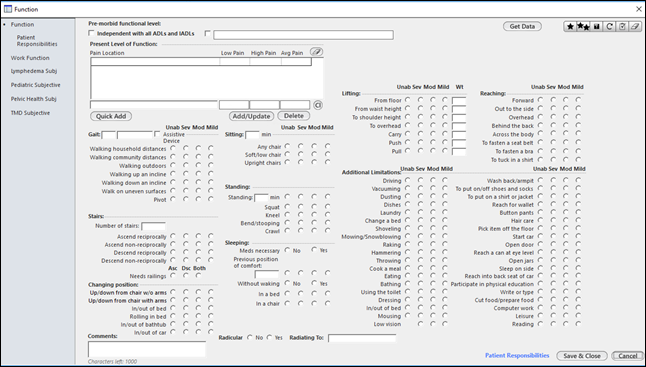The height and width of the screenshot is (367, 646).
Task: Click eraser icon beside Avg Pain header
Action: tap(316, 52)
